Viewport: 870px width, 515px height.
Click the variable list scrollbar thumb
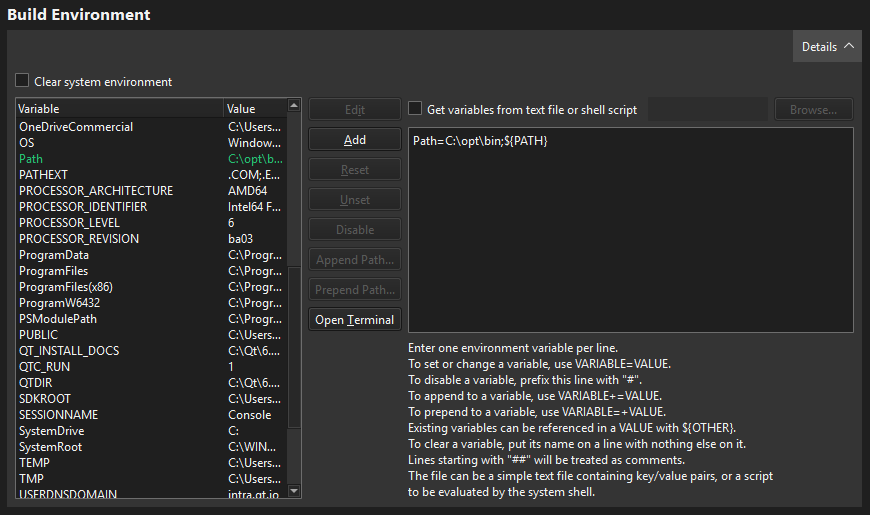[x=294, y=347]
